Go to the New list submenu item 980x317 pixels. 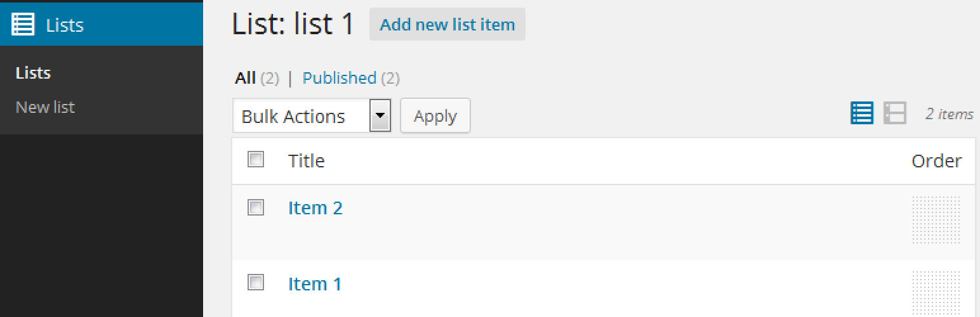[x=45, y=107]
